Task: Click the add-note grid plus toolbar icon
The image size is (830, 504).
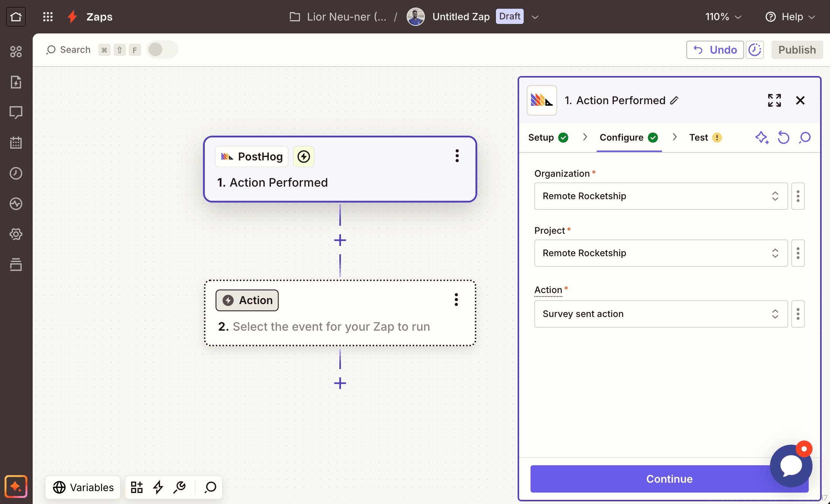Action: [x=137, y=487]
